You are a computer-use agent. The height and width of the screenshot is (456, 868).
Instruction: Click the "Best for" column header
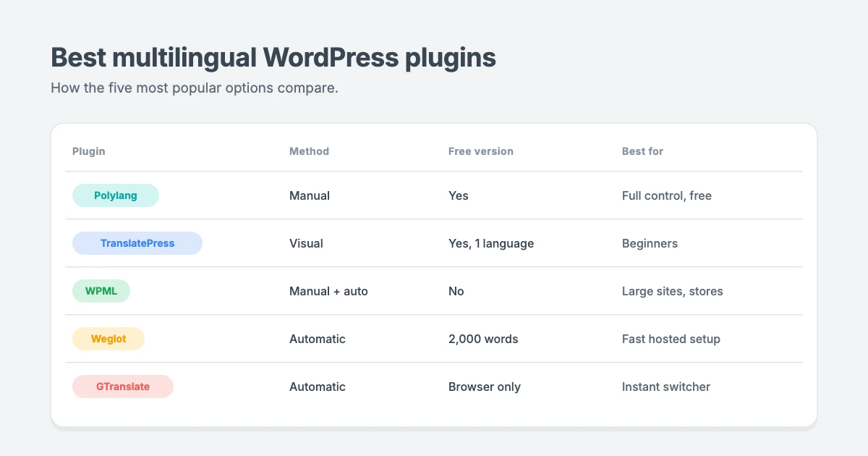click(x=642, y=151)
